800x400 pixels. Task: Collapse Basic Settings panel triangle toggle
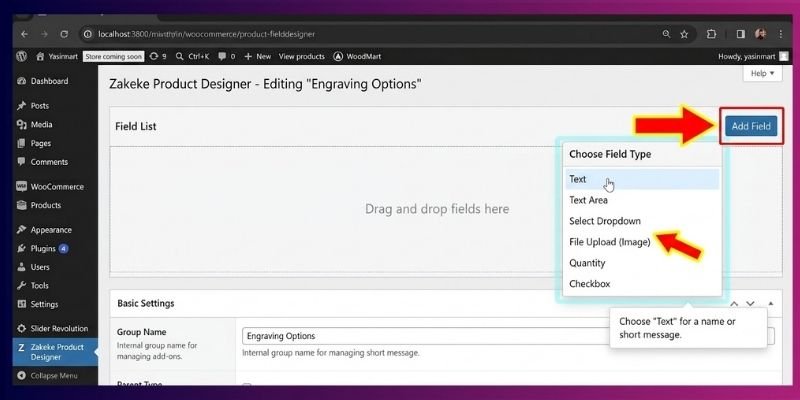(x=770, y=304)
